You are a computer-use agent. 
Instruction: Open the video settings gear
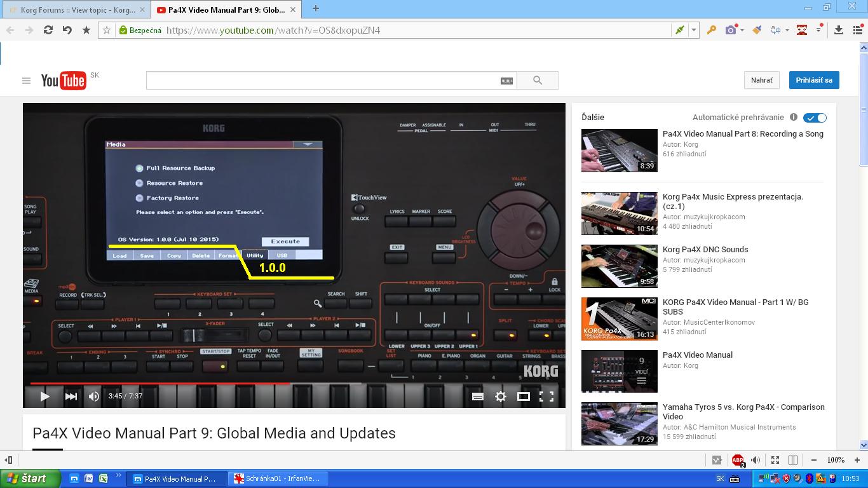(x=501, y=396)
